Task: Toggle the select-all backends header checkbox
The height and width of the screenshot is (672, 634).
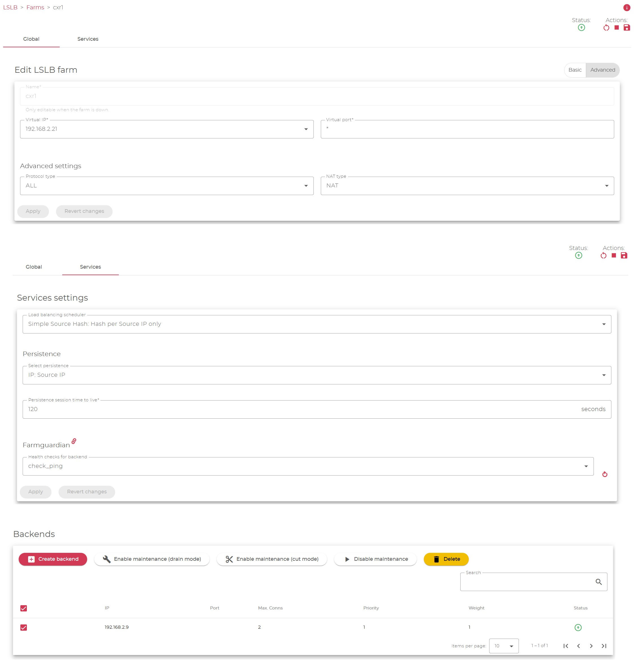Action: tap(24, 608)
